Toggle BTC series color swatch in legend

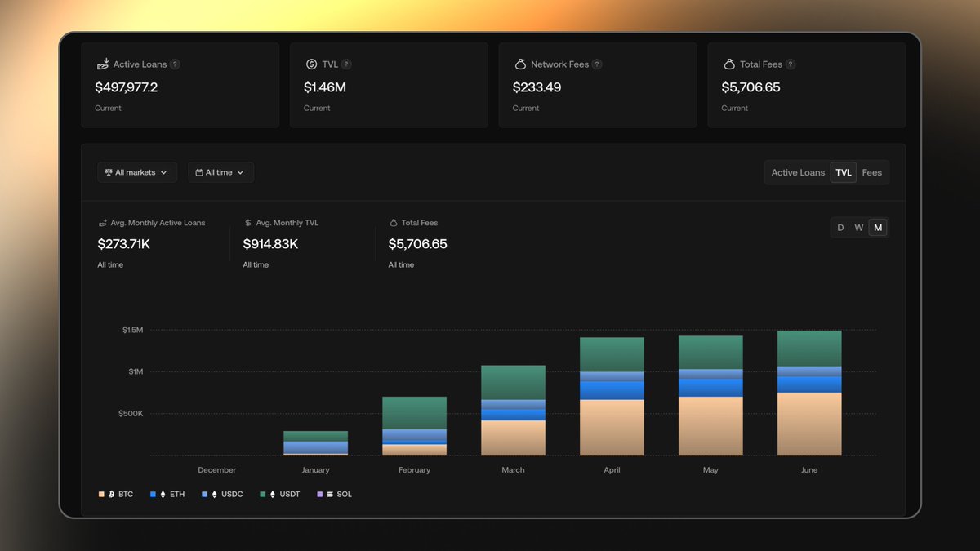point(101,494)
